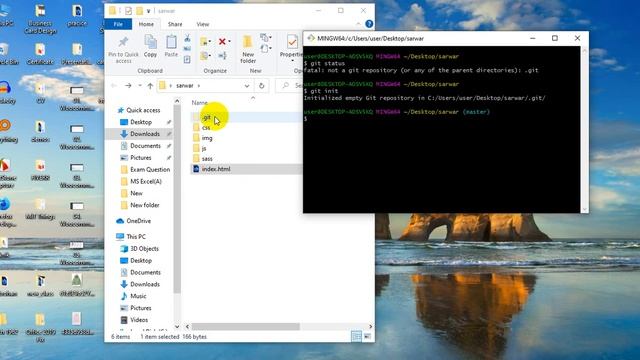The width and height of the screenshot is (640, 360).
Task: Open Business Card Design desktop icon
Action: click(40, 19)
